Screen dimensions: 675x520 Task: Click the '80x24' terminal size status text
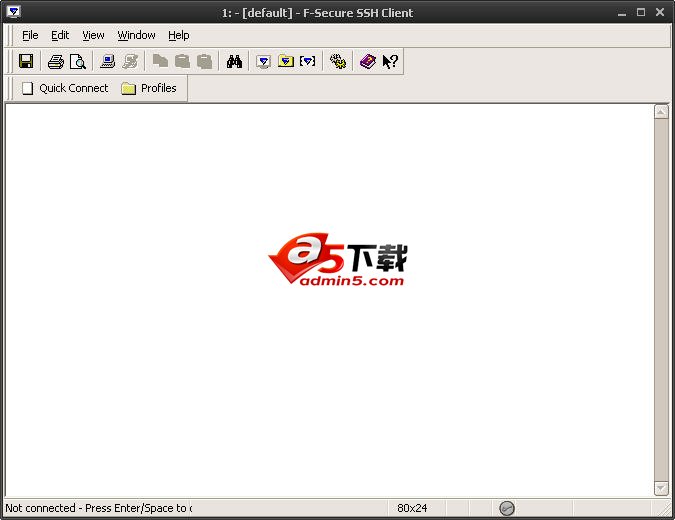(x=412, y=508)
